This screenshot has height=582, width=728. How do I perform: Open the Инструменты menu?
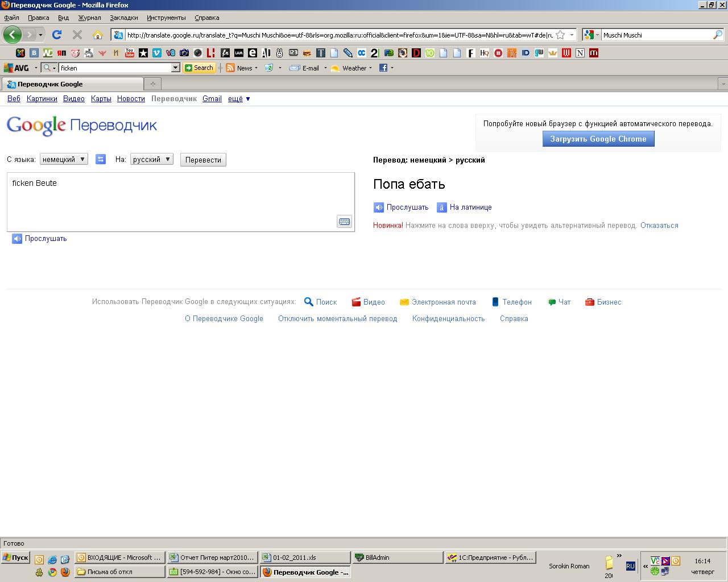pyautogui.click(x=166, y=18)
